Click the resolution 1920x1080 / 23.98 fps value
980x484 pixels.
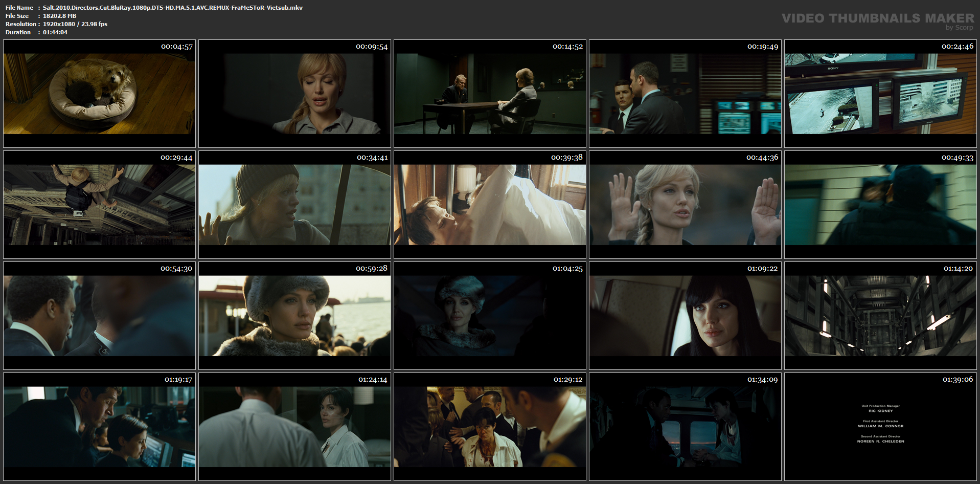[75, 24]
